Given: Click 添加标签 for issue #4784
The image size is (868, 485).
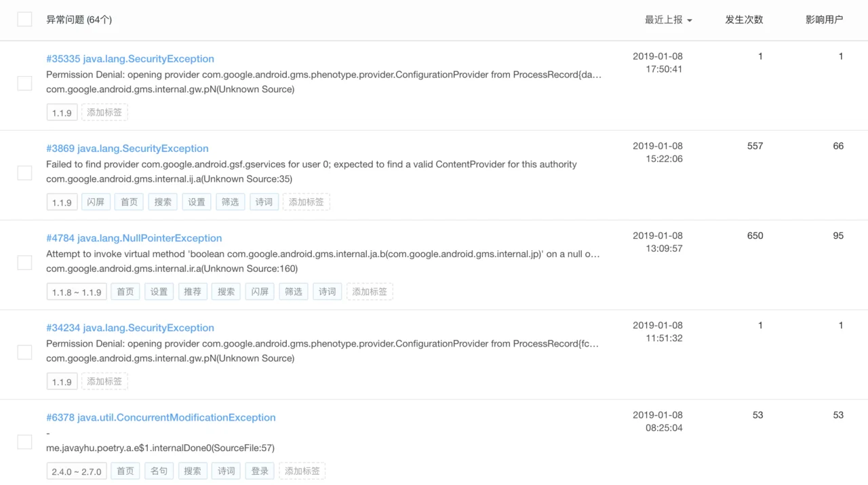Looking at the screenshot, I should [x=370, y=292].
